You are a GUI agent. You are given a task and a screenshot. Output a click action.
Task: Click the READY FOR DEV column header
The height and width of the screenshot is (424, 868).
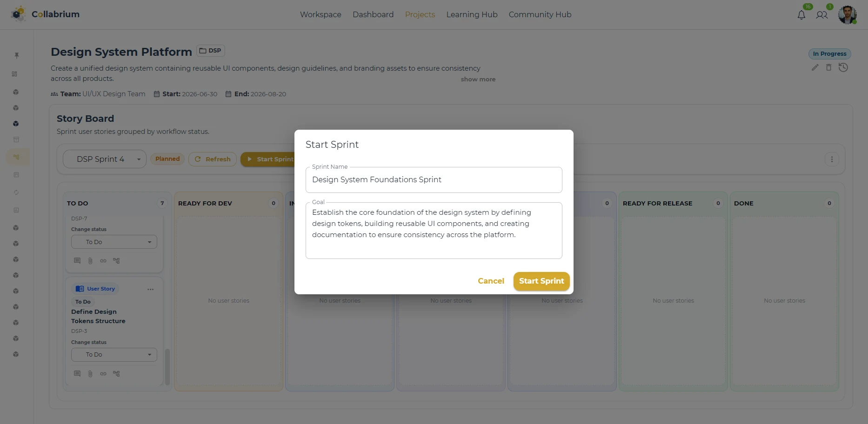[x=205, y=204]
